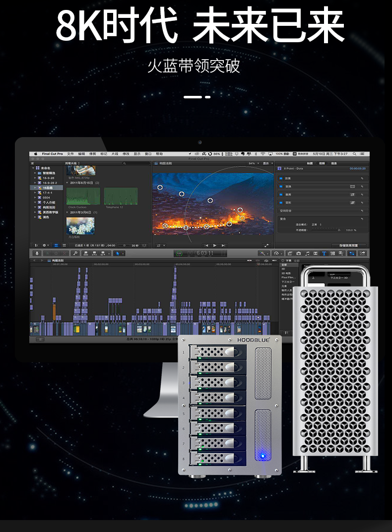Viewport: 392px width, 532px height.
Task: Adjust the browser clip duration slider
Action: coord(125,245)
